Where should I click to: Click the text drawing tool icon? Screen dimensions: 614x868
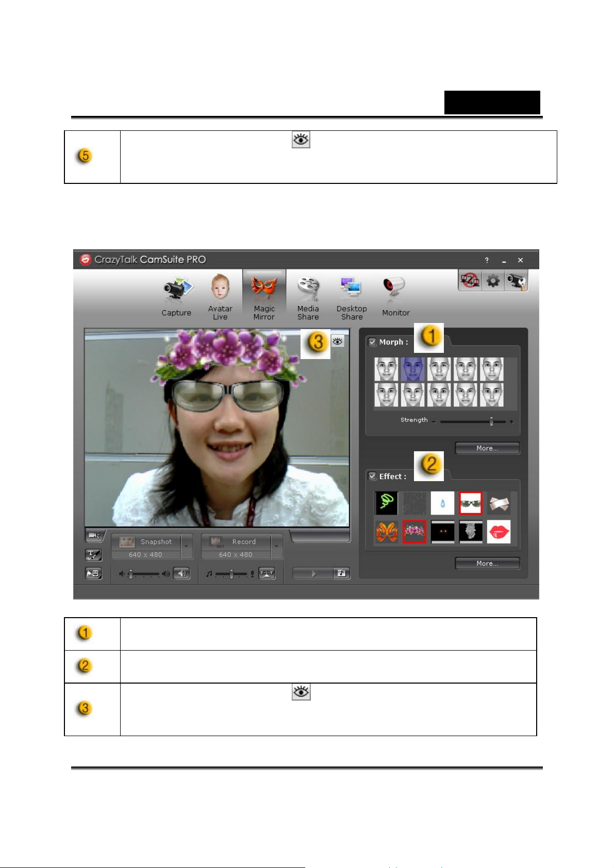click(93, 555)
